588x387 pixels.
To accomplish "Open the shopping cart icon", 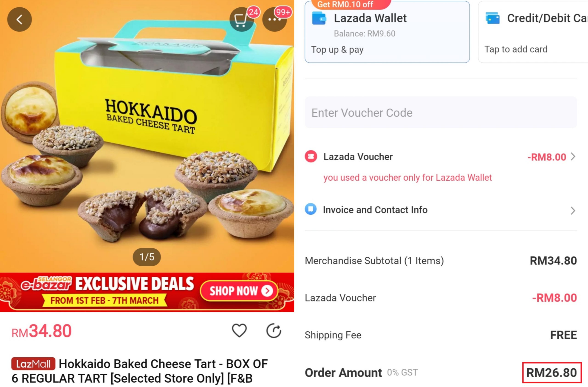I will click(x=241, y=20).
